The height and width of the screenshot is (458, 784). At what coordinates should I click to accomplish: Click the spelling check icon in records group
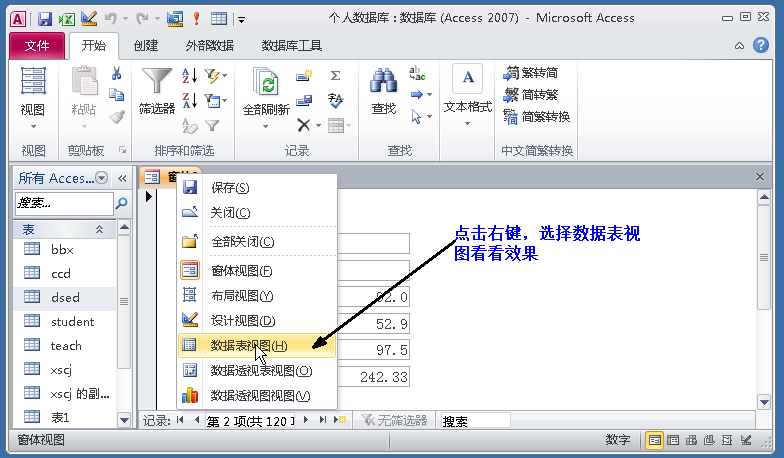tap(336, 100)
